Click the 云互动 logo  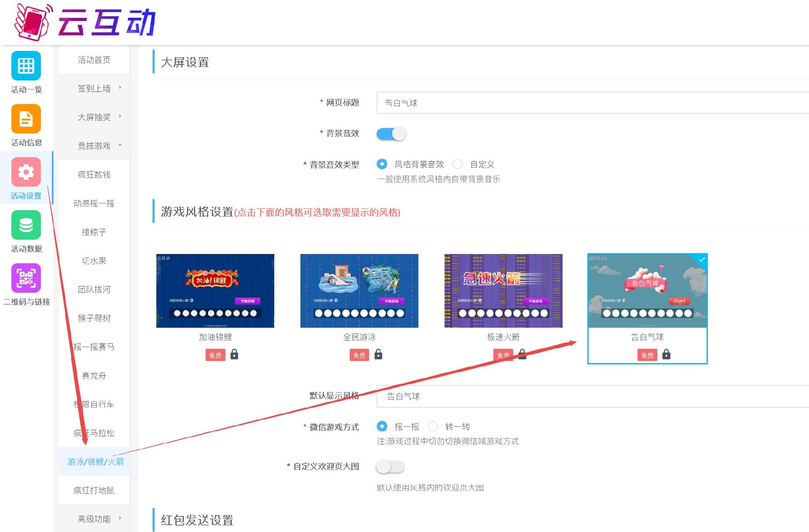(84, 22)
